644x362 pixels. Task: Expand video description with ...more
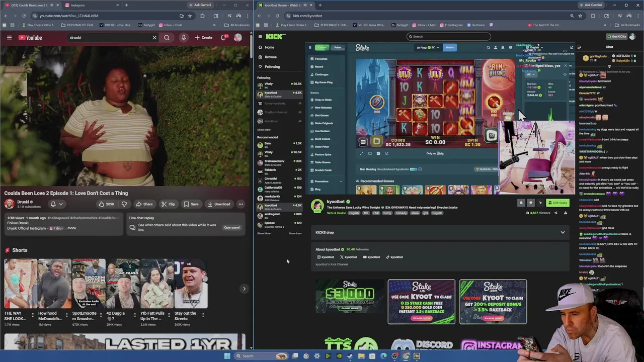click(70, 228)
